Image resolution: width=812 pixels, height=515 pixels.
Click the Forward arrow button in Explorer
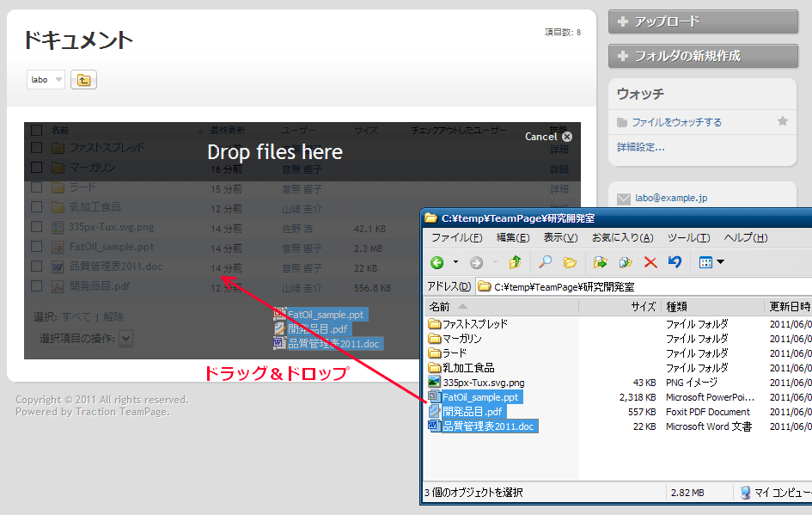pos(476,263)
